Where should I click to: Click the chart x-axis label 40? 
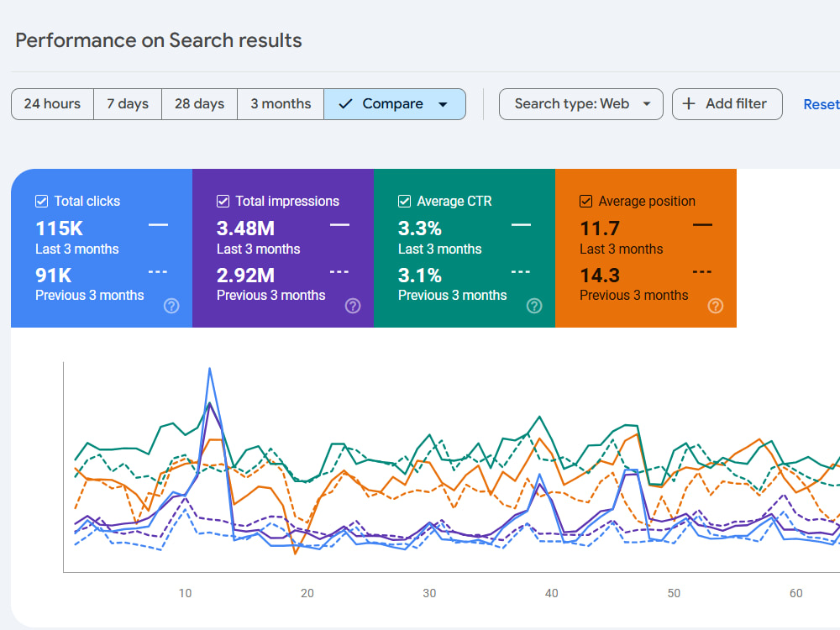pos(551,593)
